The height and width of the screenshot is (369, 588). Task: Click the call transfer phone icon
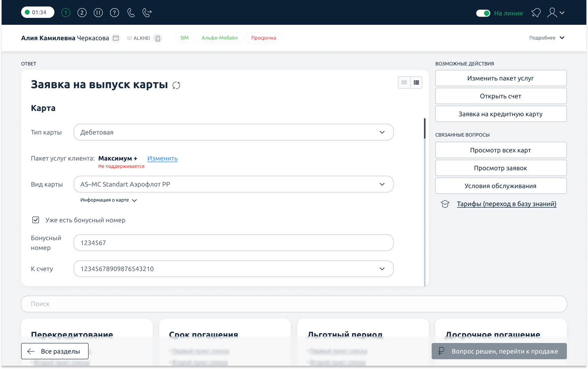pos(147,13)
